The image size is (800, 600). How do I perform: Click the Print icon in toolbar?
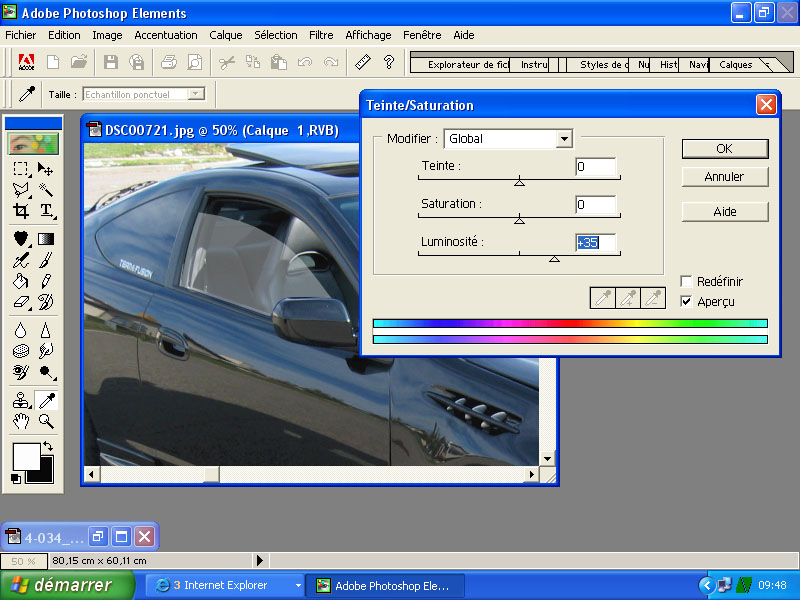[169, 62]
